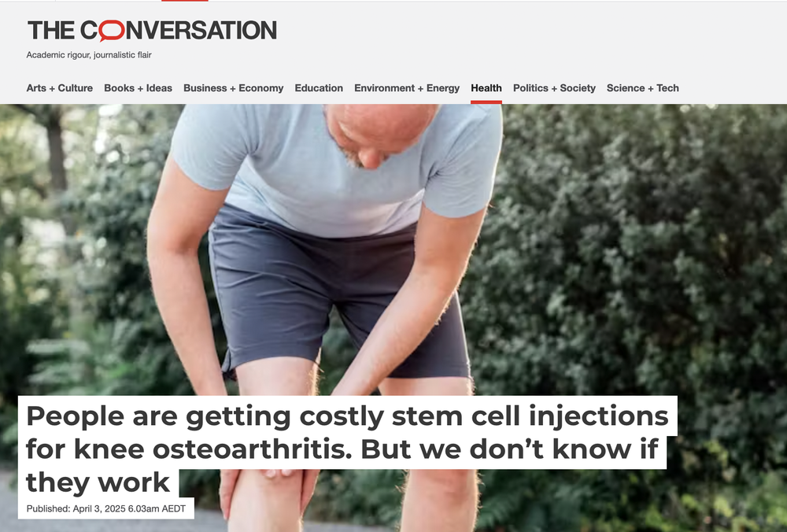Click the red bar at page top edge
This screenshot has height=532, width=787.
click(x=185, y=1)
